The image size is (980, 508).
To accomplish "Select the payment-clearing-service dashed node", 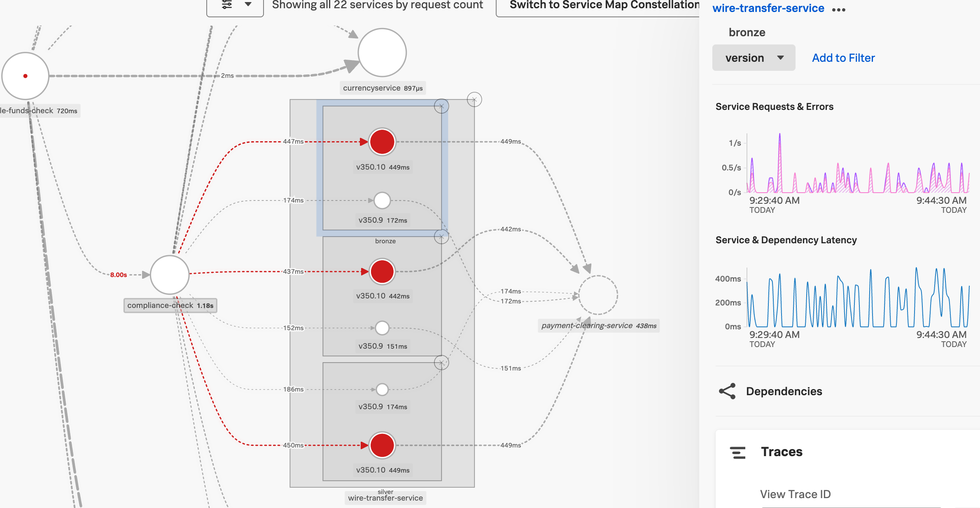I will tap(598, 295).
